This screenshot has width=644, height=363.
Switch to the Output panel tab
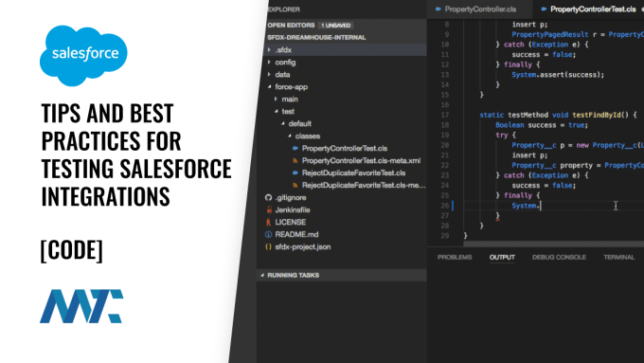(502, 258)
